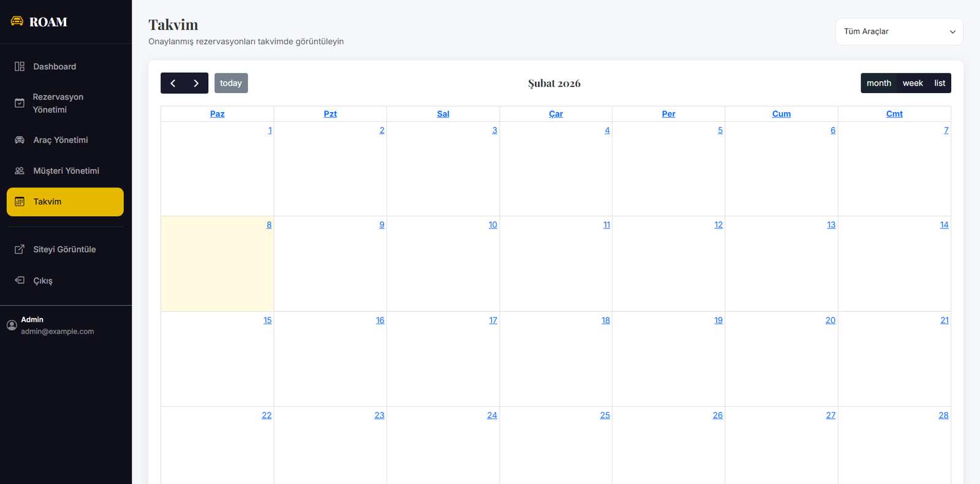Go to previous month with left chevron
The height and width of the screenshot is (484, 980).
coord(173,83)
